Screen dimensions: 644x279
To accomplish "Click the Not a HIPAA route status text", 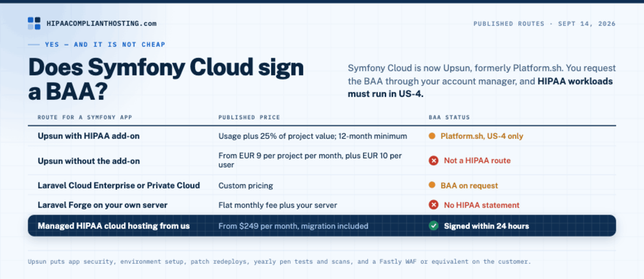I will point(477,160).
